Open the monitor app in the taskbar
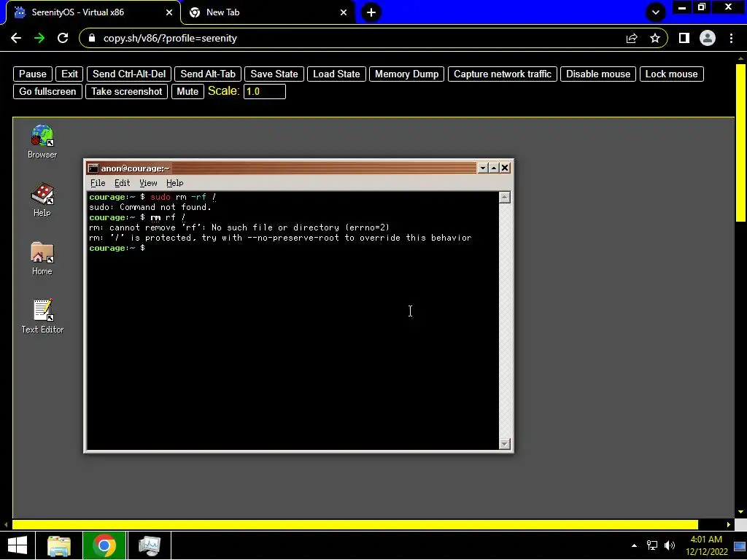Viewport: 747px width, 560px height. (x=150, y=545)
